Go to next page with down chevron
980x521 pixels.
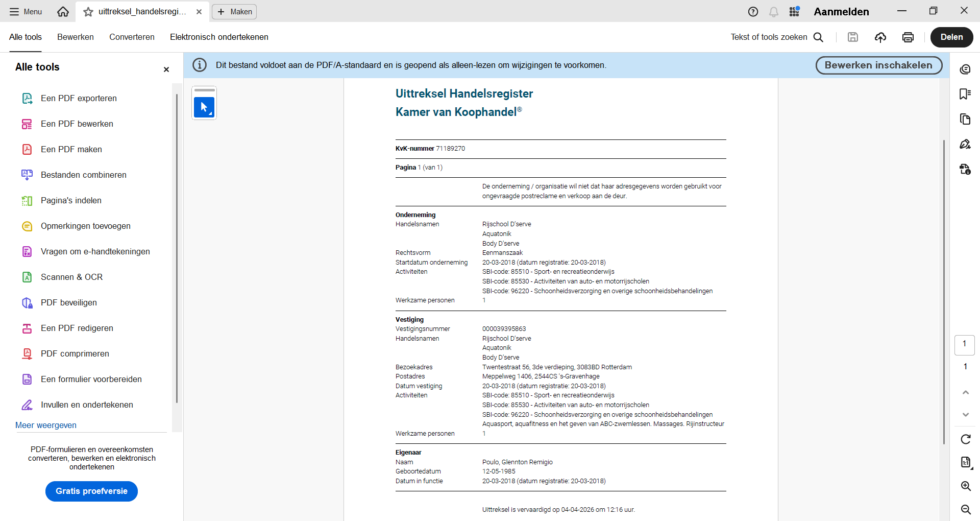coord(965,415)
